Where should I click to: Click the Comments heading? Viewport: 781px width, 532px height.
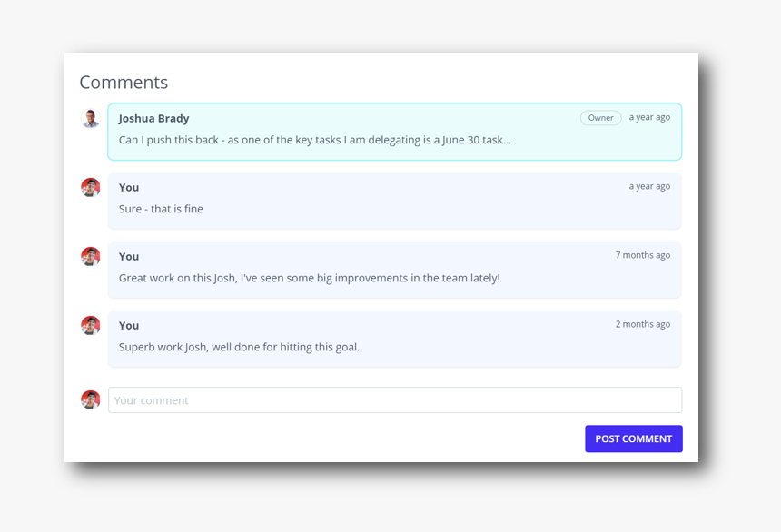124,83
